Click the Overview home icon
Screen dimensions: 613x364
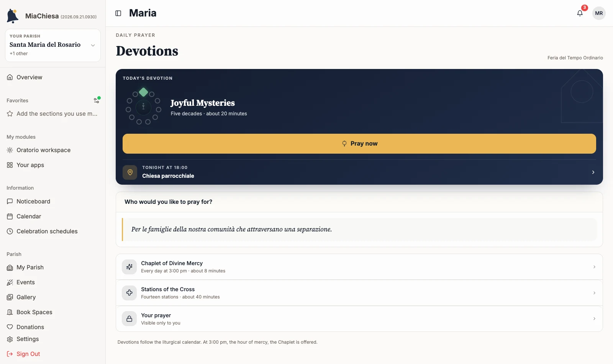click(10, 77)
